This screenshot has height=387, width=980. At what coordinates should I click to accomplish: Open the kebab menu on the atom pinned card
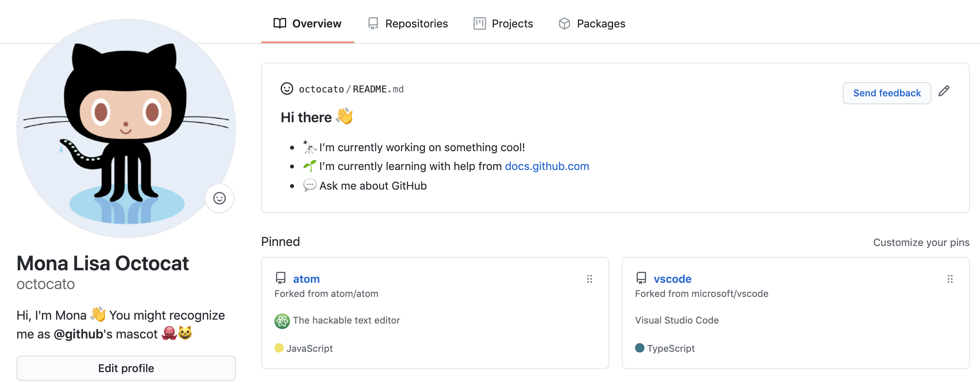point(590,279)
